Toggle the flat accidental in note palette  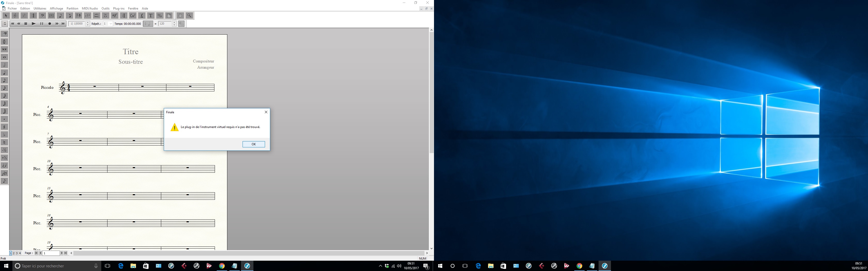4,135
